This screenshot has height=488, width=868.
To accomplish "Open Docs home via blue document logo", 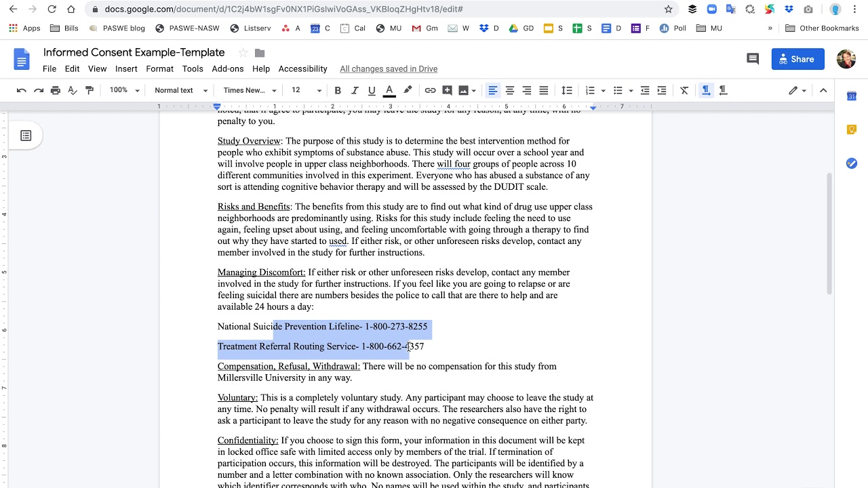I will click(x=22, y=60).
